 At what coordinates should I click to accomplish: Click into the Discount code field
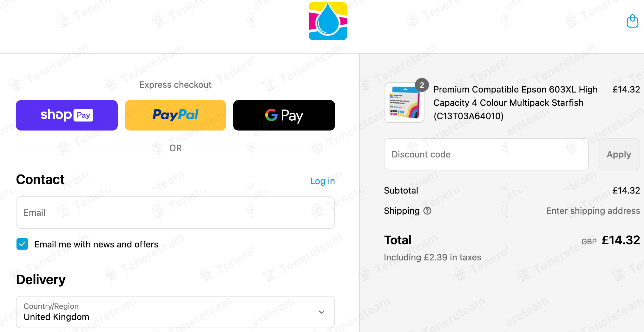pyautogui.click(x=486, y=154)
